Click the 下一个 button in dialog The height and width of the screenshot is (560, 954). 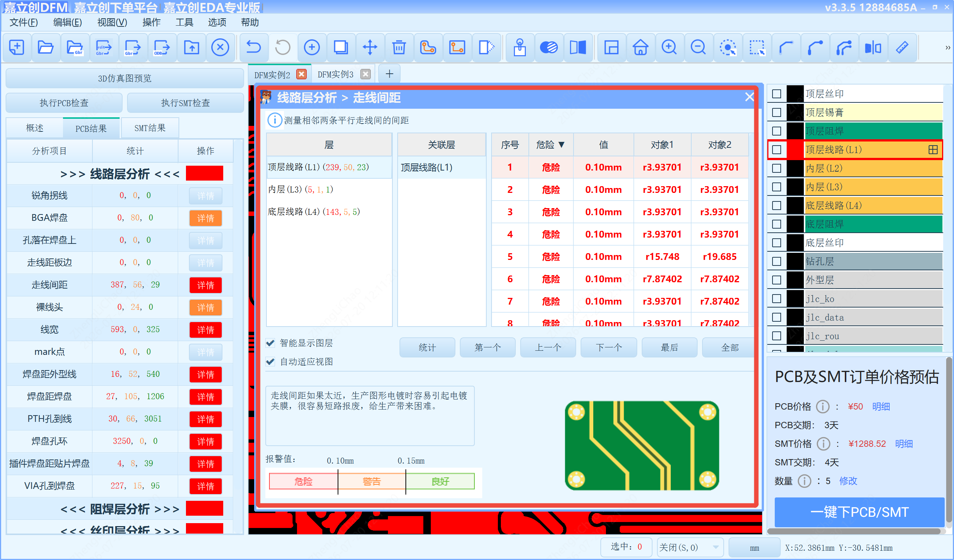609,347
